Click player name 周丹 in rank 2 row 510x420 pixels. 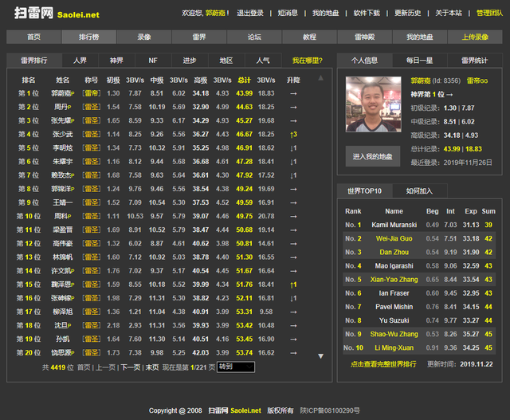(x=62, y=107)
